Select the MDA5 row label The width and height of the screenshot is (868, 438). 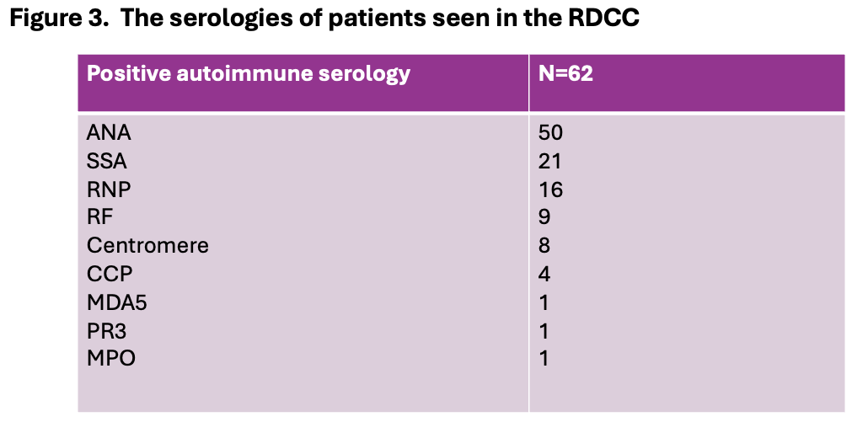point(115,302)
